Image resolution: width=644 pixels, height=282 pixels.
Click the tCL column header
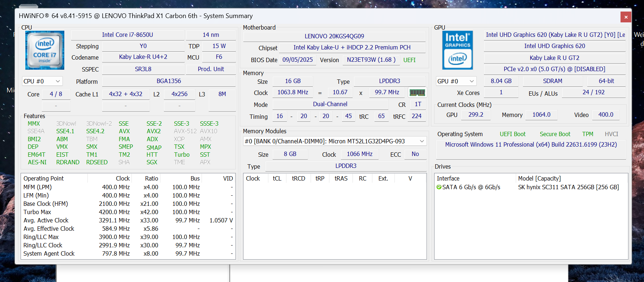pos(277,178)
